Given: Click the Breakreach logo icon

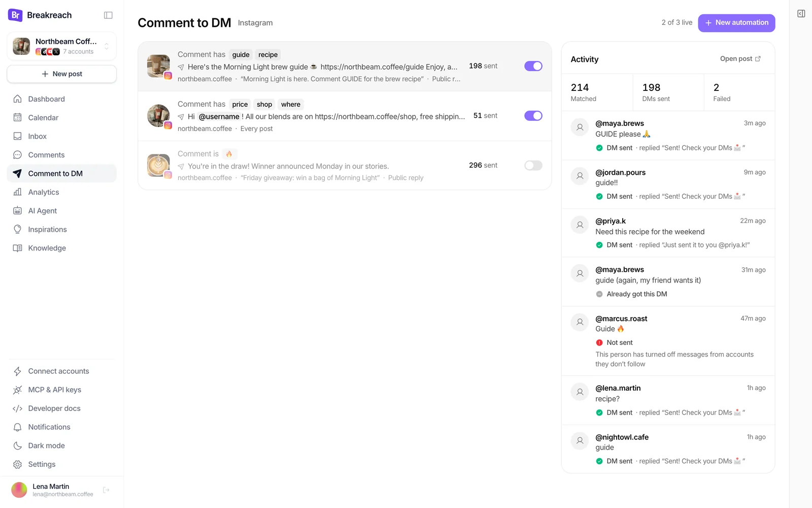Looking at the screenshot, I should pos(15,15).
